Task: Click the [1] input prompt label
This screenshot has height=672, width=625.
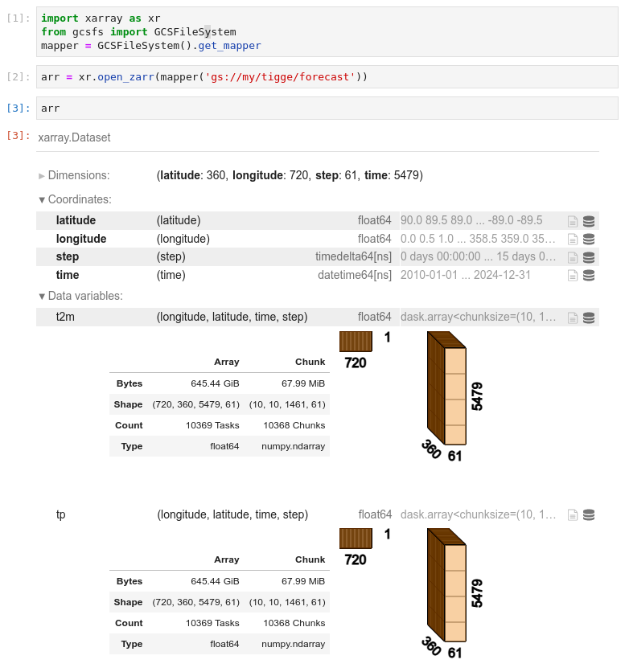Action: point(19,18)
